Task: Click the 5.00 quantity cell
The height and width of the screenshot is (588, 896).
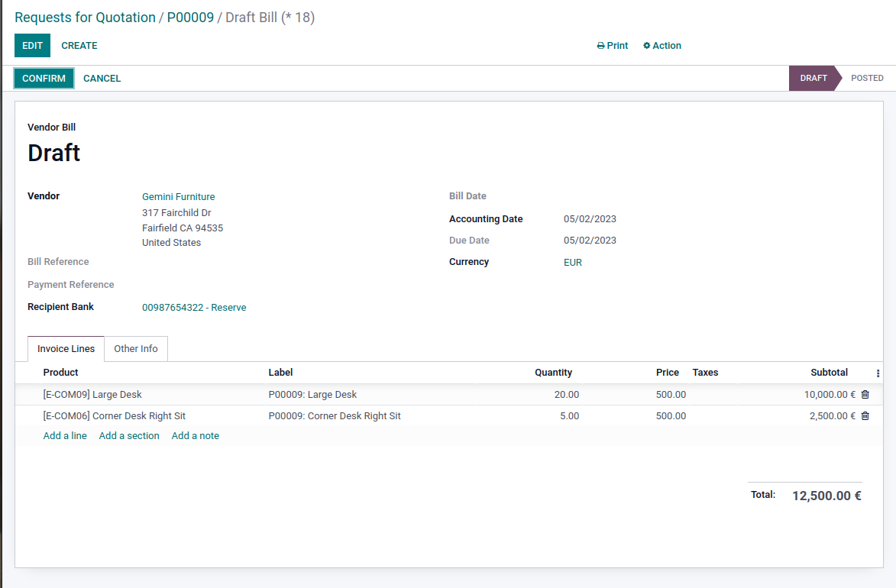Action: [569, 416]
